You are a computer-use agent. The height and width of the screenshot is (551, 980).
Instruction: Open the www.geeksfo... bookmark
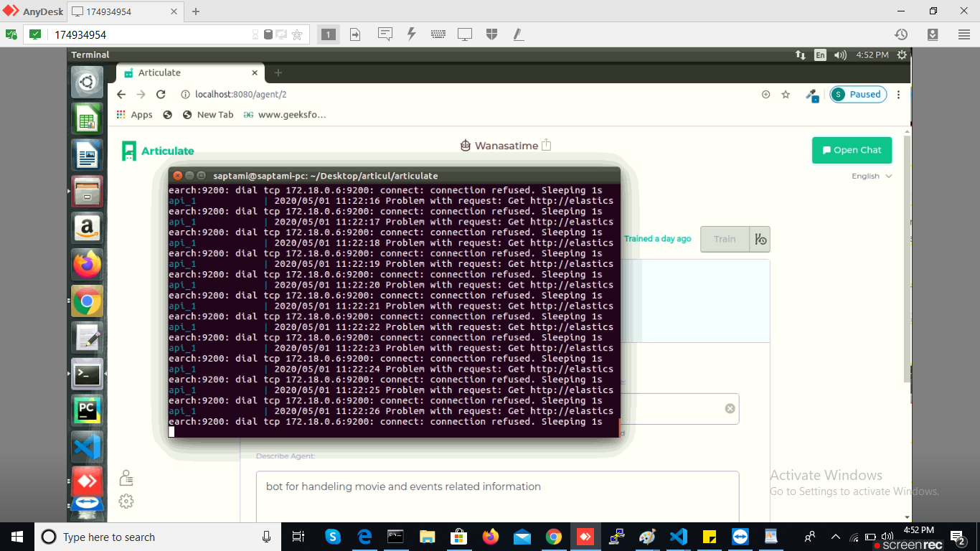pyautogui.click(x=285, y=115)
